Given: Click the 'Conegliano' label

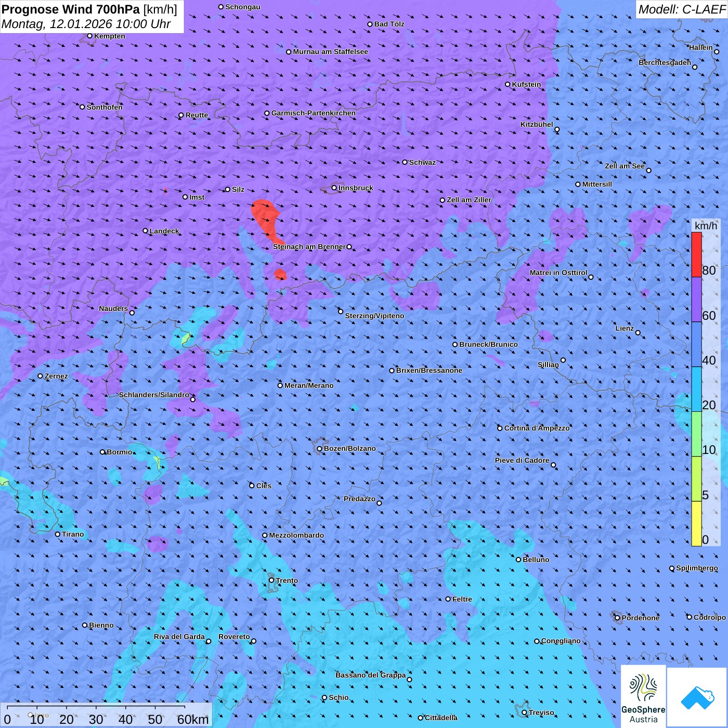Looking at the screenshot, I should (x=561, y=641).
